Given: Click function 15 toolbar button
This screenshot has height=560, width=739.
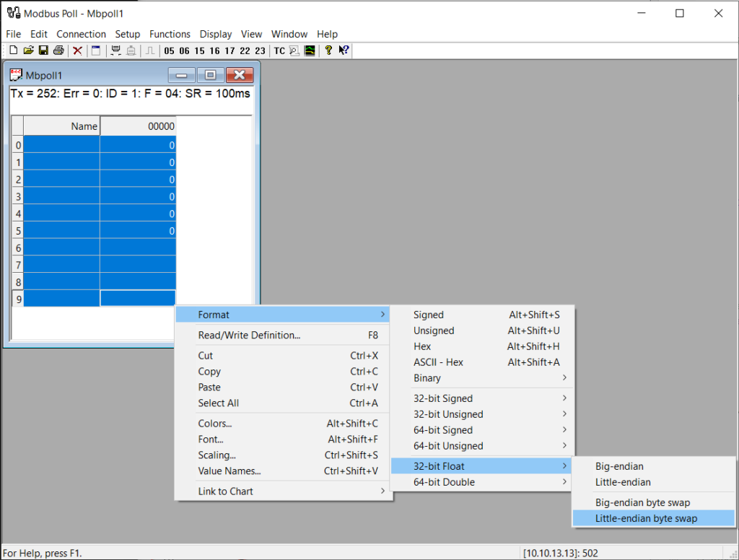Looking at the screenshot, I should point(199,51).
